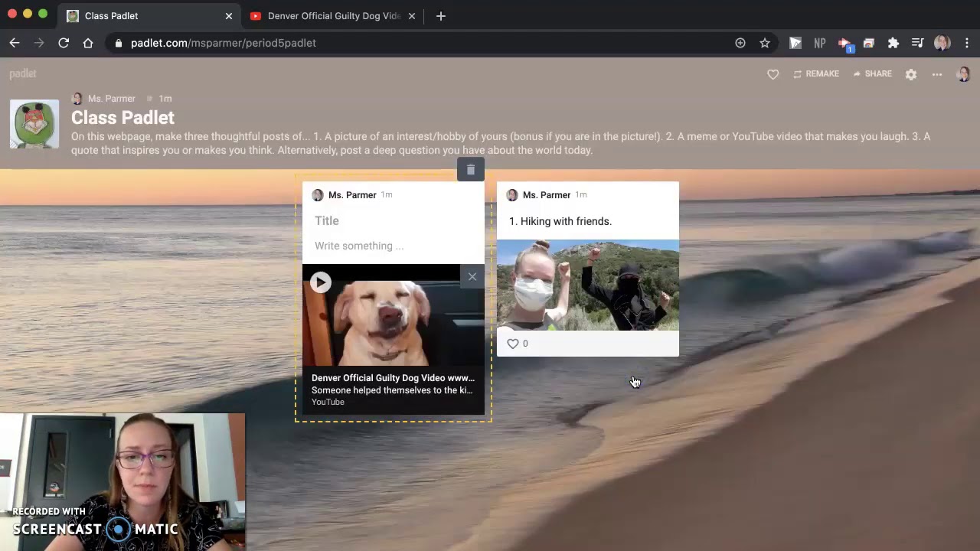Play the Denver Guilty Dog video
The height and width of the screenshot is (551, 980).
[x=321, y=282]
